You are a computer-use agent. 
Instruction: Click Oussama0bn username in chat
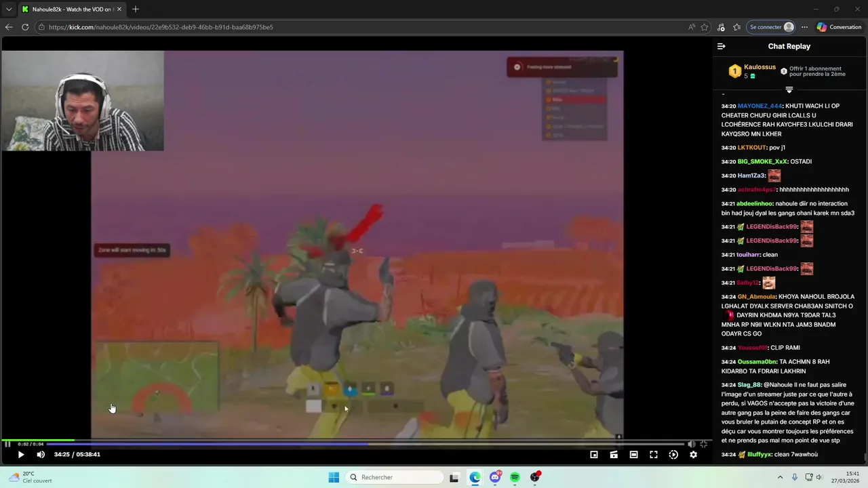pos(757,362)
